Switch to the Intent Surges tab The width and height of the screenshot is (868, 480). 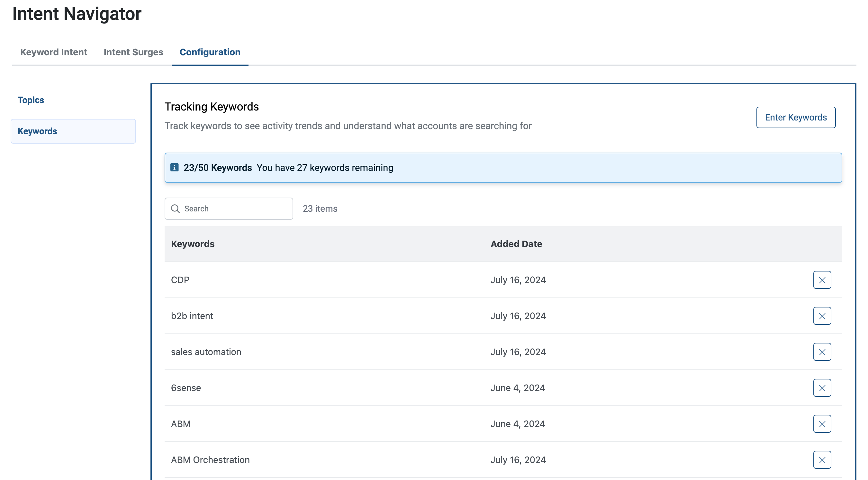click(133, 52)
